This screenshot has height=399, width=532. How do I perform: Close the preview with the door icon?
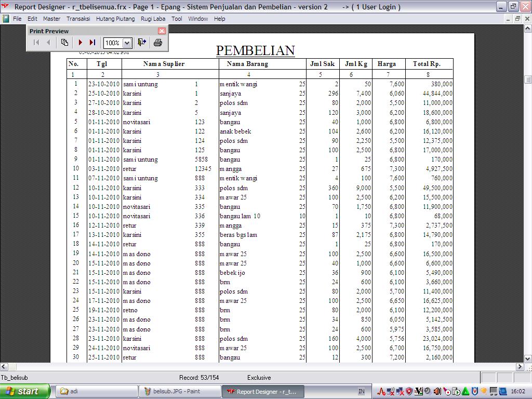(x=142, y=43)
